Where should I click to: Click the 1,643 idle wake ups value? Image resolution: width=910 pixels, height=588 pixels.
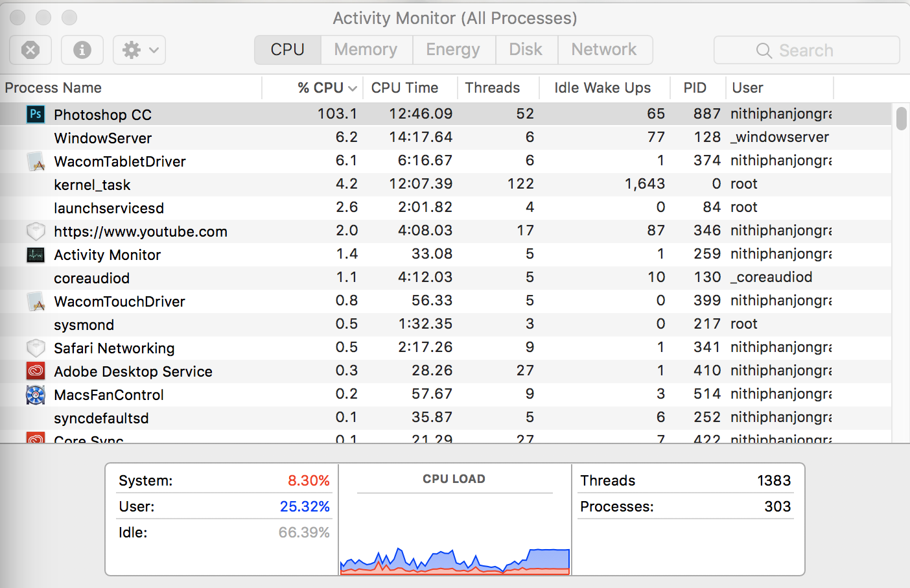[645, 183]
